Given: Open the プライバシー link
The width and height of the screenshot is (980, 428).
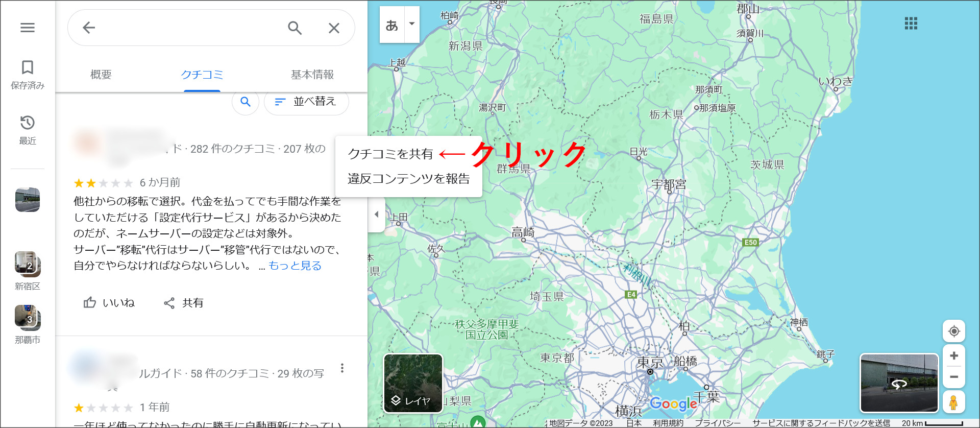Looking at the screenshot, I should (x=718, y=423).
